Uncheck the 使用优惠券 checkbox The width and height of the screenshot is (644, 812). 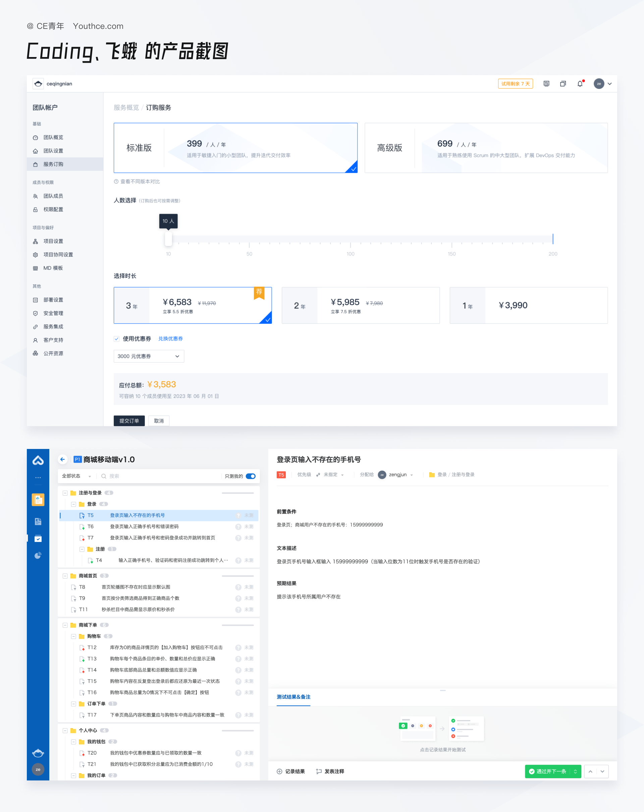pyautogui.click(x=117, y=339)
